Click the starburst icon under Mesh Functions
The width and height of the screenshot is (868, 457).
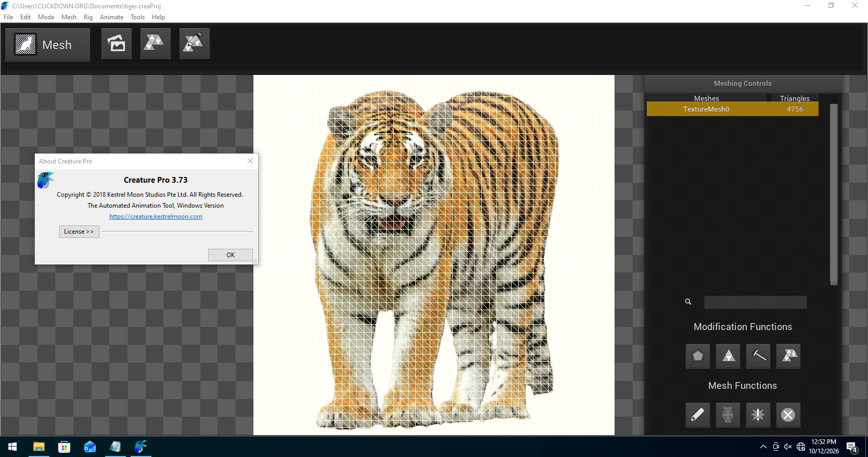point(758,415)
